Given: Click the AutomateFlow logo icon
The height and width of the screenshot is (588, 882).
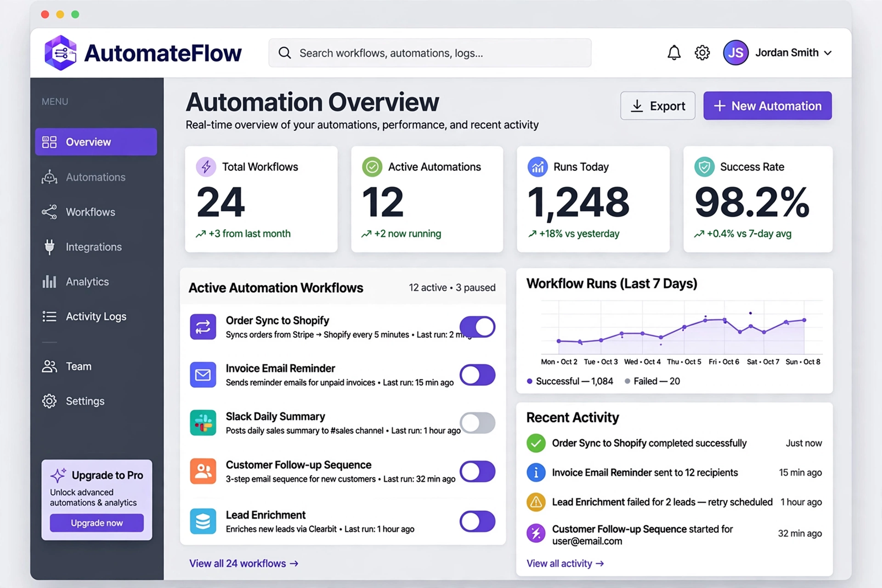Looking at the screenshot, I should tap(61, 53).
